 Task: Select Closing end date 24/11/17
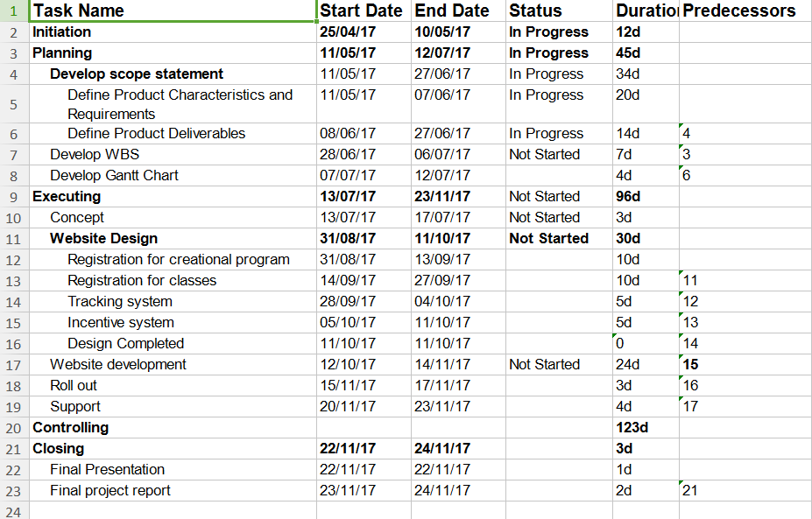[458, 449]
